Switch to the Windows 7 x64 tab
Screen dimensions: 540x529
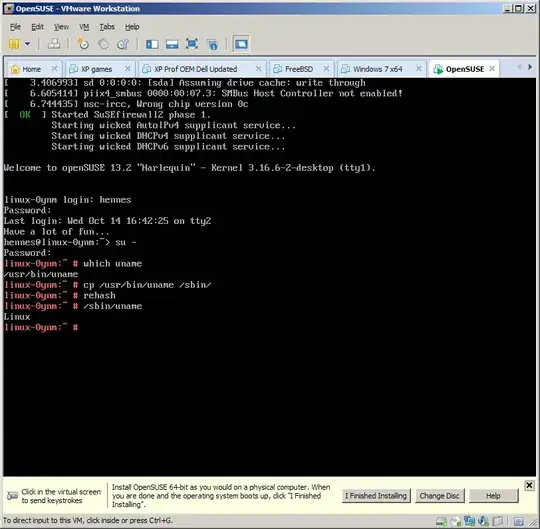(377, 69)
